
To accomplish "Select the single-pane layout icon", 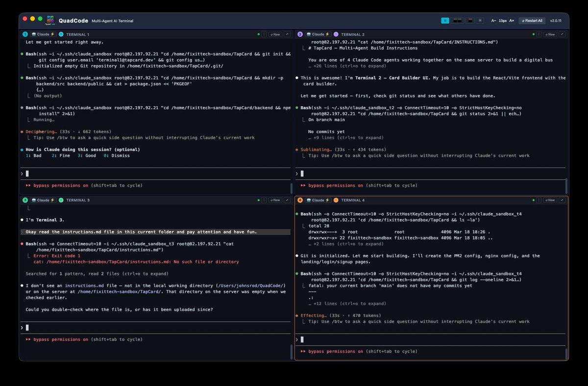I will [x=469, y=21].
